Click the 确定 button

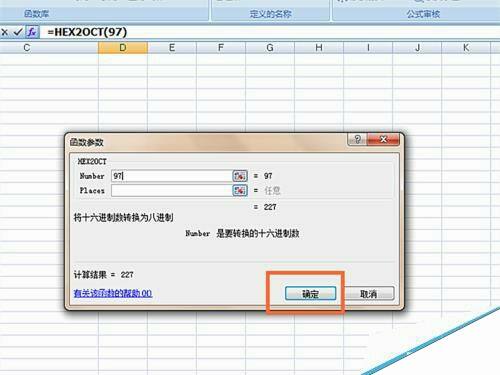click(x=310, y=294)
